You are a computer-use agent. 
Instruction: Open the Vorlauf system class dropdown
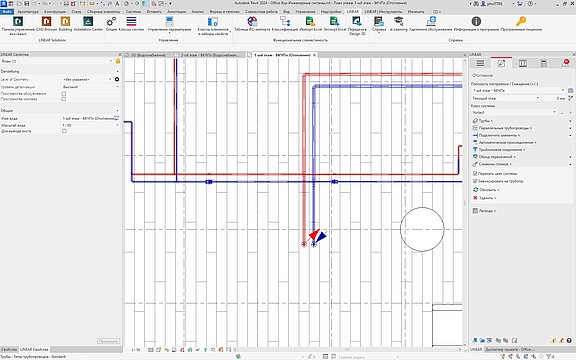click(514, 112)
